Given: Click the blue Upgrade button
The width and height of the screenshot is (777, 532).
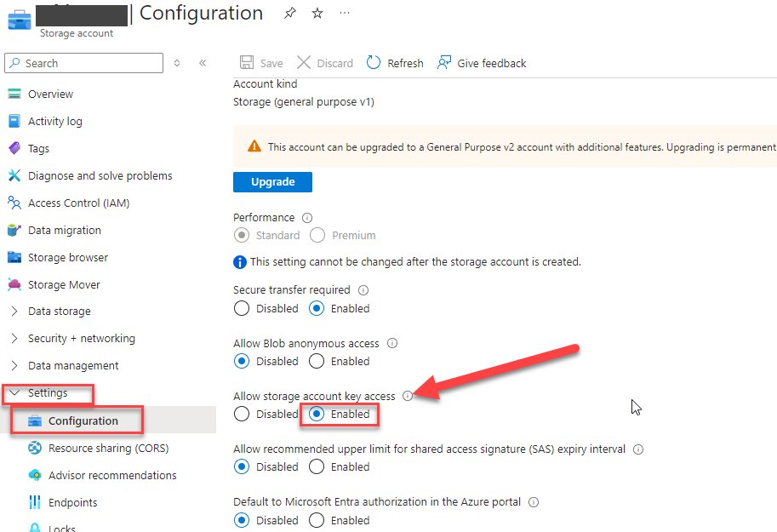Looking at the screenshot, I should 272,182.
